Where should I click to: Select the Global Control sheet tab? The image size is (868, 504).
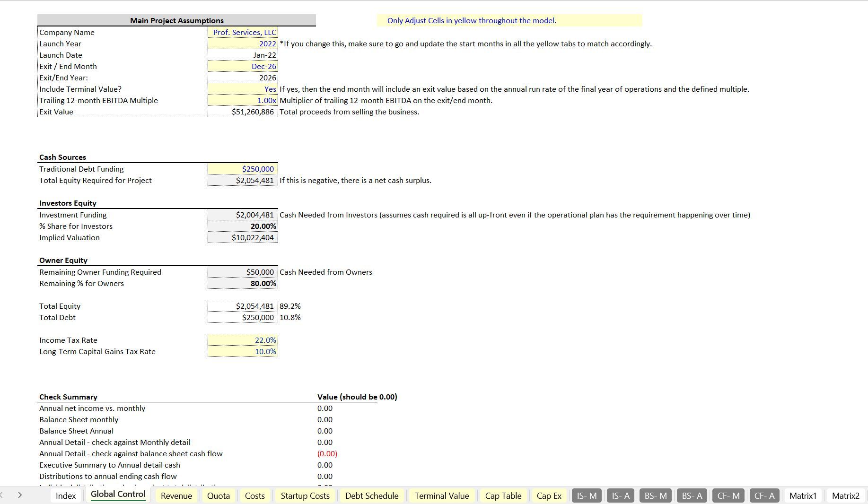(x=118, y=495)
